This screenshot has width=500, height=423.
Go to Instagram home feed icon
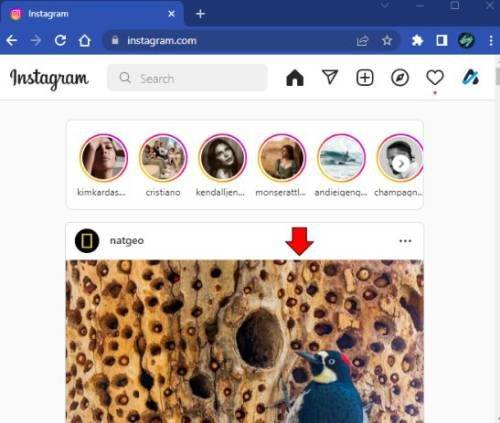(x=295, y=78)
